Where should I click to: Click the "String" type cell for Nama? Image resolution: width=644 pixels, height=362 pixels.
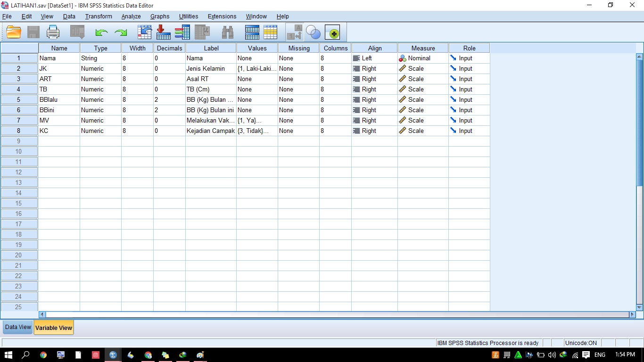(101, 58)
